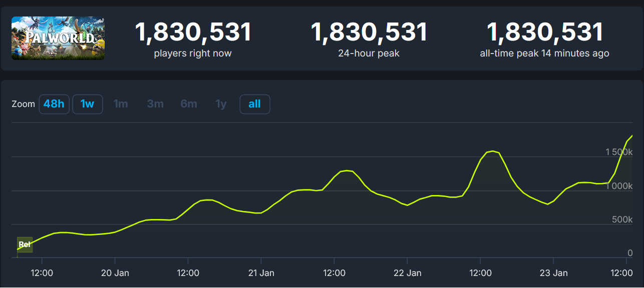Click 'all-time peak 14 minutes ago' text
Image resolution: width=644 pixels, height=288 pixels.
[545, 53]
